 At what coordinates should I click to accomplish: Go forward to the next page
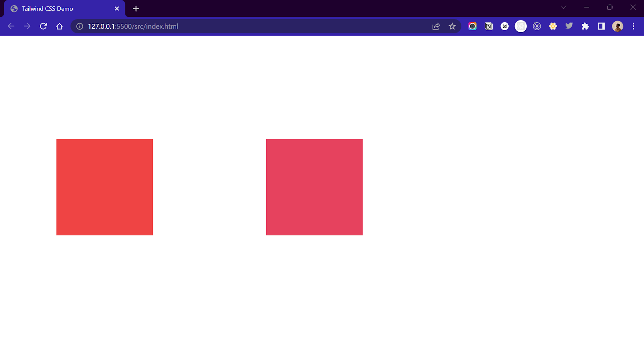click(x=27, y=26)
